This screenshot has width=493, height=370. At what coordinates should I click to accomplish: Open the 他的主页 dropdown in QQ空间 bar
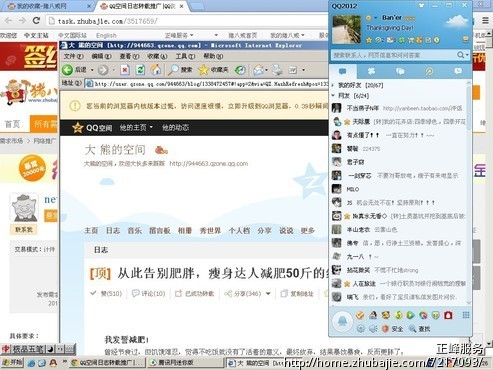click(x=136, y=128)
